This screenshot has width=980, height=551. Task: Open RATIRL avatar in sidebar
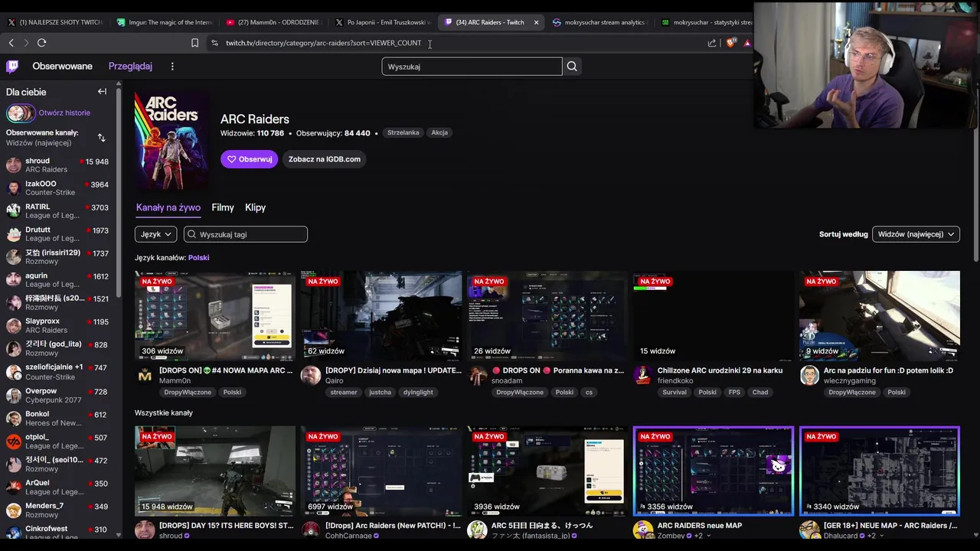(14, 210)
